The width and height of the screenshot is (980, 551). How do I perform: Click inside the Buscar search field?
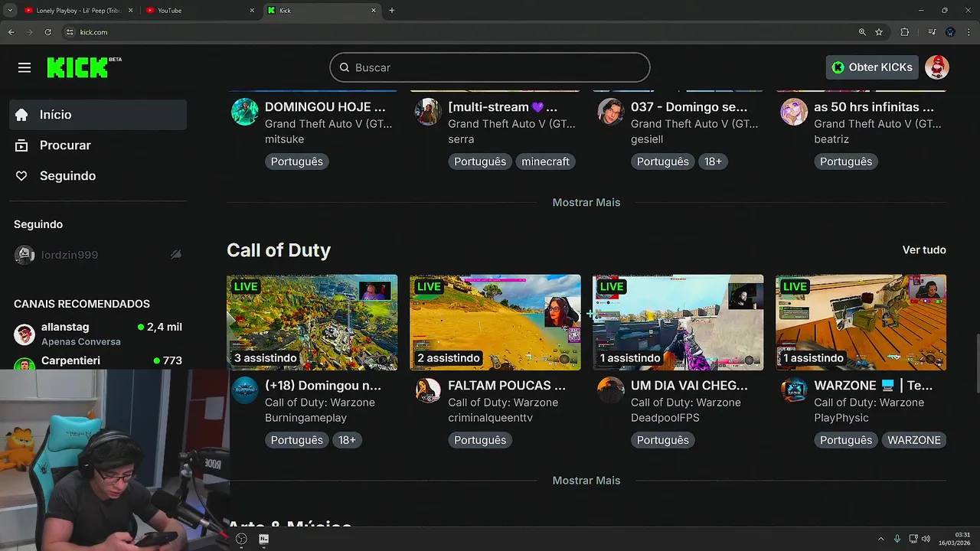point(490,67)
